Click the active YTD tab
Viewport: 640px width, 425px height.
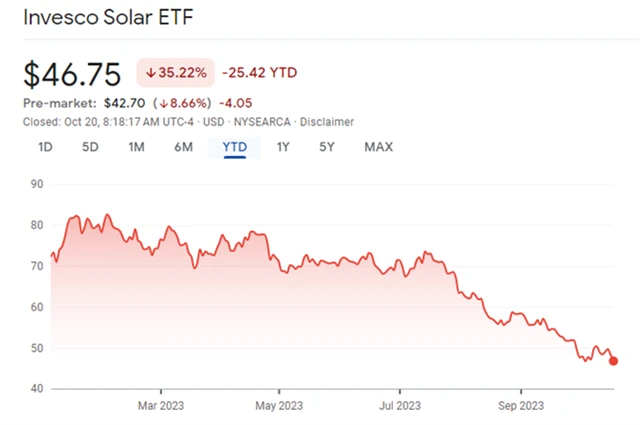pyautogui.click(x=234, y=147)
